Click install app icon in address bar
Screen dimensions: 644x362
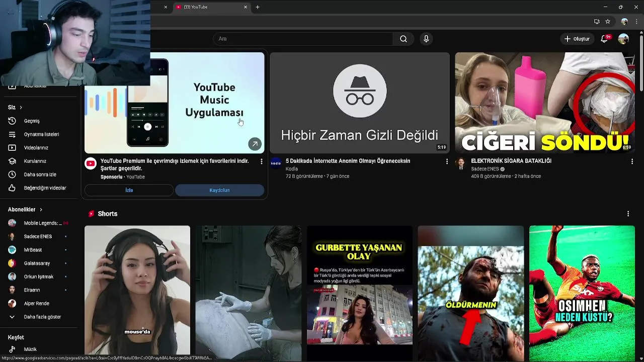coord(597,22)
